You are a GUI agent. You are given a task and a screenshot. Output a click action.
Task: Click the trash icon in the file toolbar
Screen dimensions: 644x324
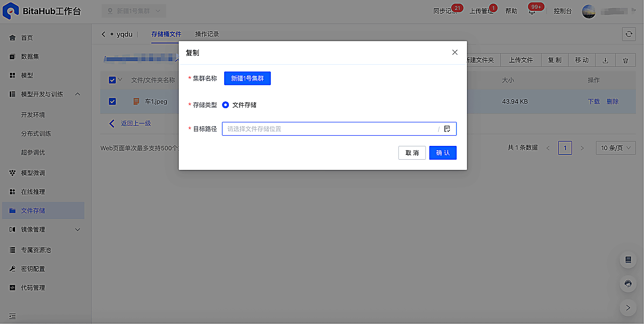(x=626, y=60)
